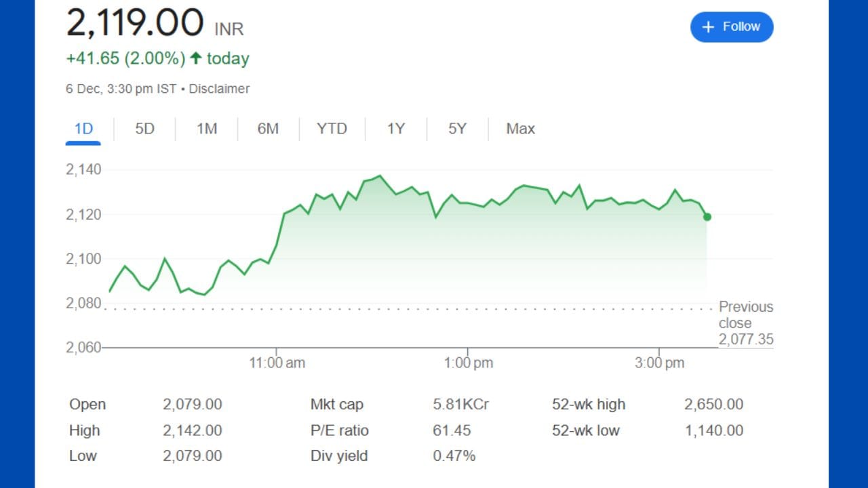Image resolution: width=868 pixels, height=488 pixels.
Task: Select the YTD range tab
Action: click(x=332, y=129)
